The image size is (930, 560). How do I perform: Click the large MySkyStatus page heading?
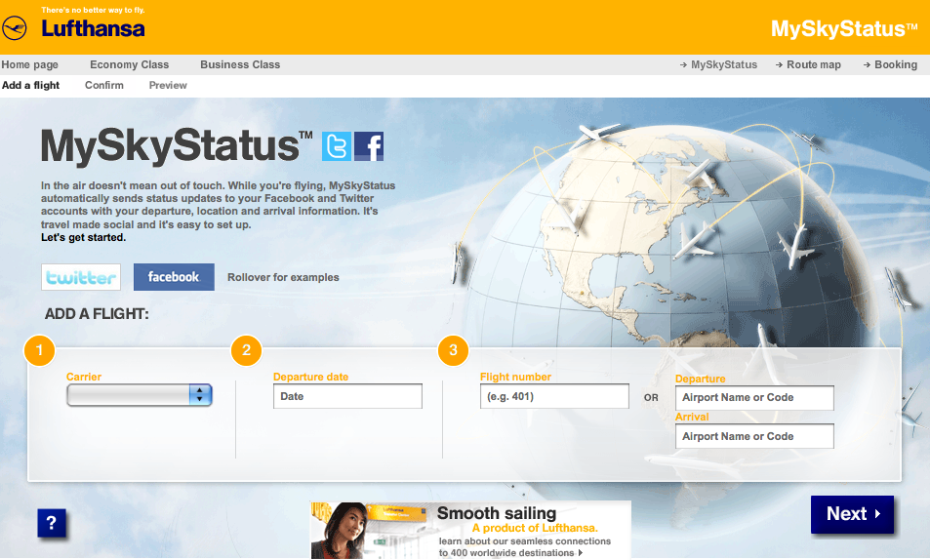coord(177,146)
